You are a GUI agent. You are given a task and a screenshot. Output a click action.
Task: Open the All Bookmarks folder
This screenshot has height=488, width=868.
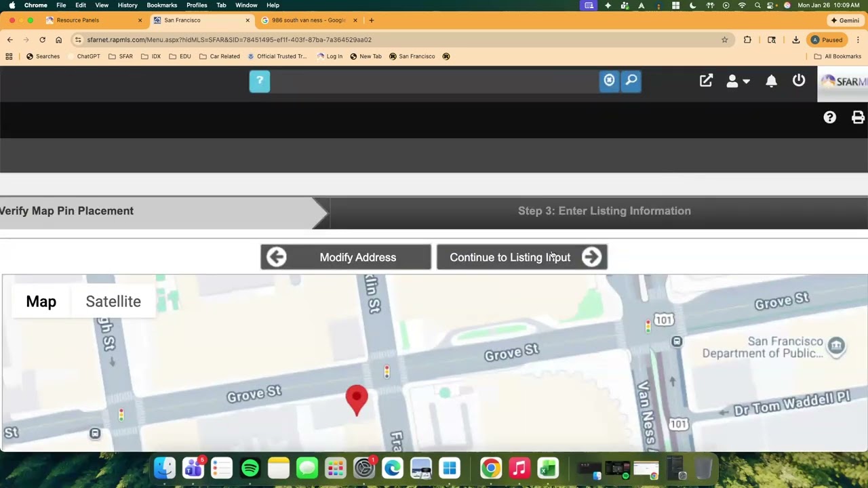tap(837, 56)
